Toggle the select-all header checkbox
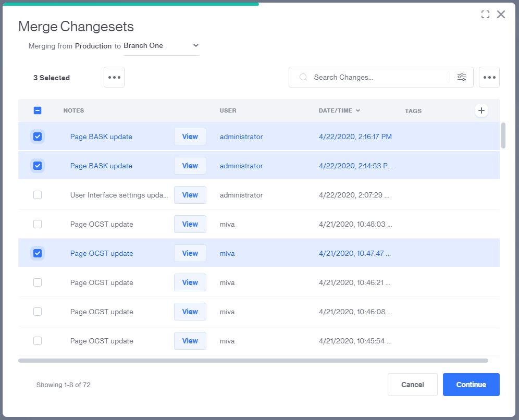This screenshot has width=519, height=420. [38, 110]
